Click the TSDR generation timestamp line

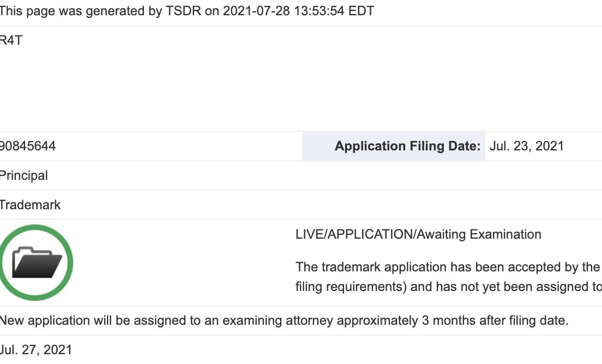tap(186, 11)
